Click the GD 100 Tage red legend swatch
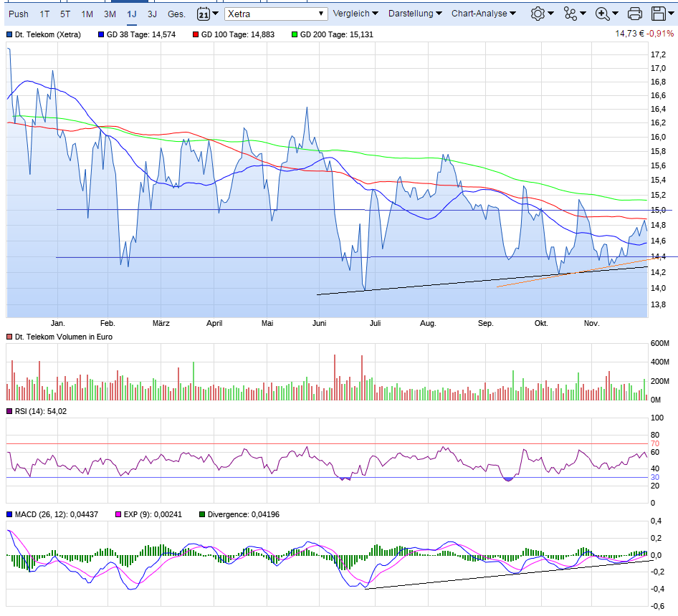Screen dimensions: 678x616 click(196, 34)
